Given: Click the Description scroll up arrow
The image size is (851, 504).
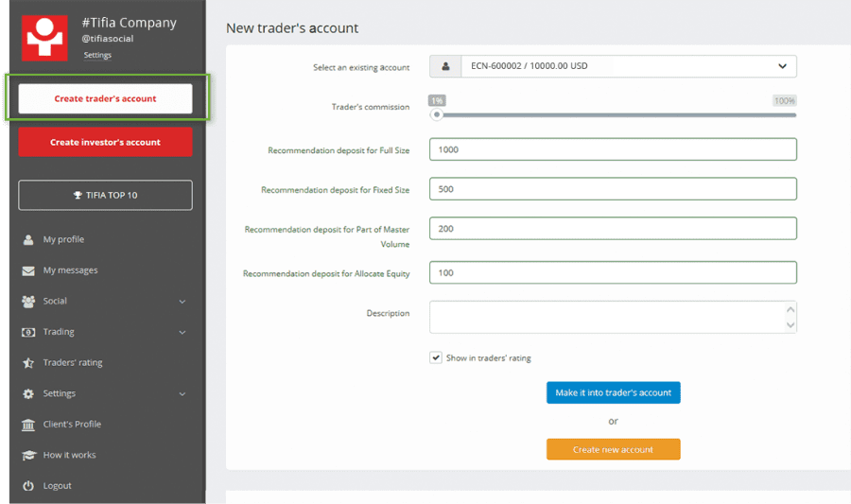Looking at the screenshot, I should point(790,309).
